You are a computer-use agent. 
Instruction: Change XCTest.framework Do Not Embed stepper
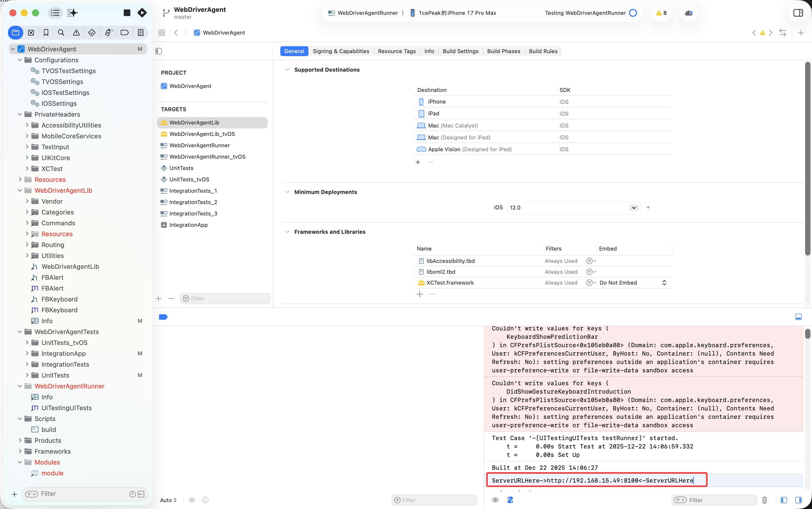click(664, 283)
